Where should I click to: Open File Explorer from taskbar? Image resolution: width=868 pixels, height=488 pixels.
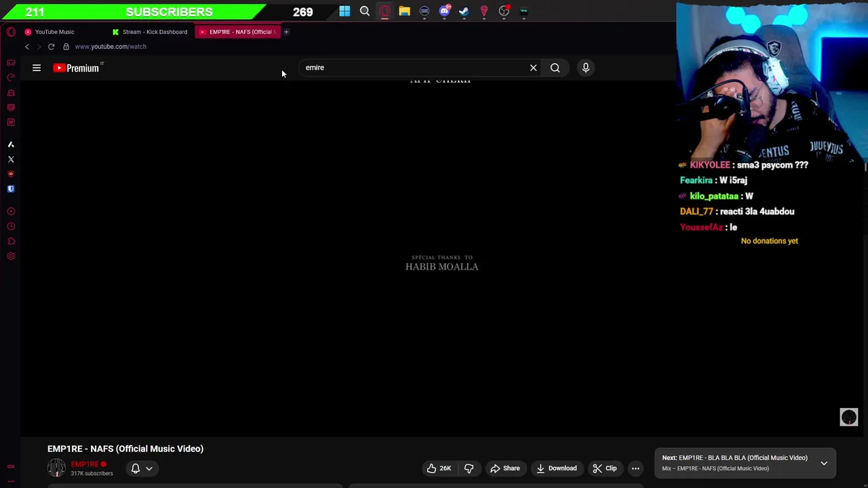[404, 11]
